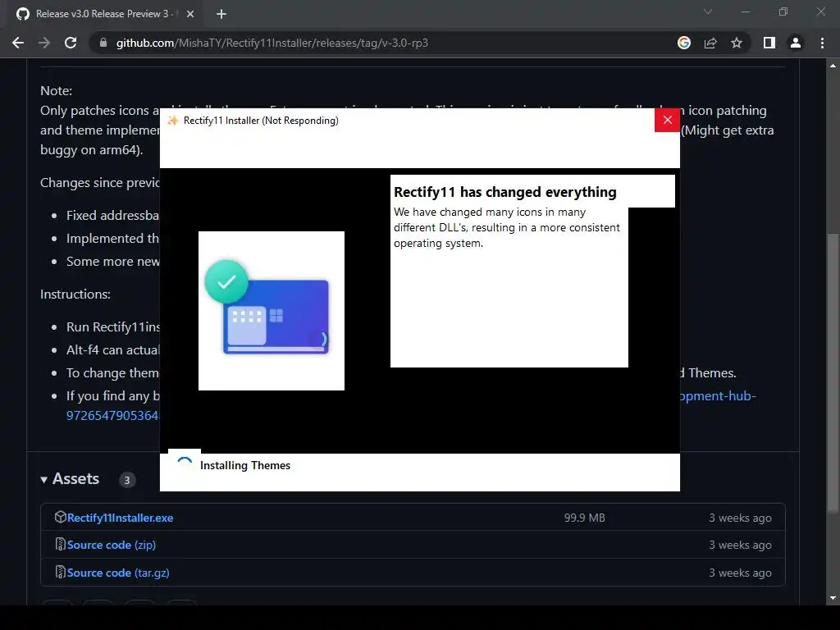Download Source code (zip)

click(112, 545)
